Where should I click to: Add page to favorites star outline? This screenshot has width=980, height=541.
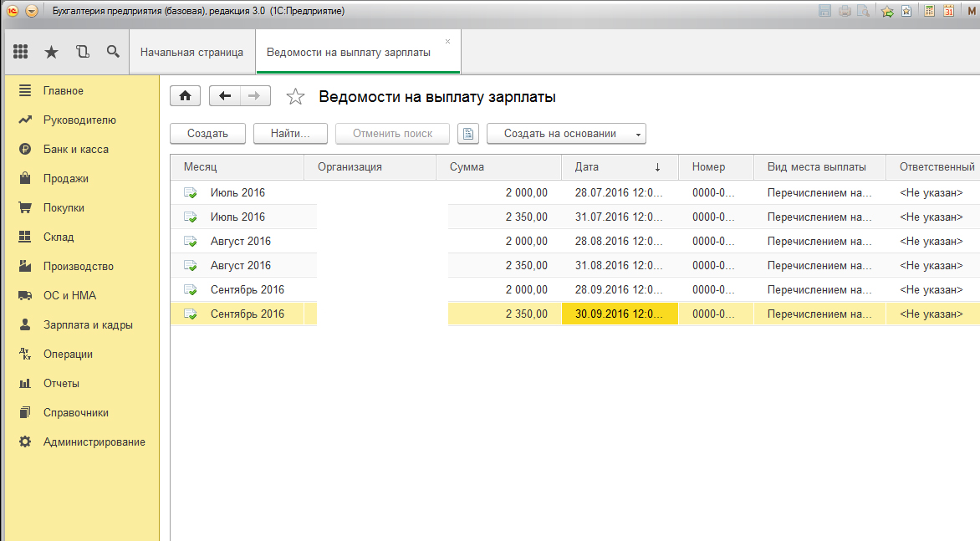(295, 97)
